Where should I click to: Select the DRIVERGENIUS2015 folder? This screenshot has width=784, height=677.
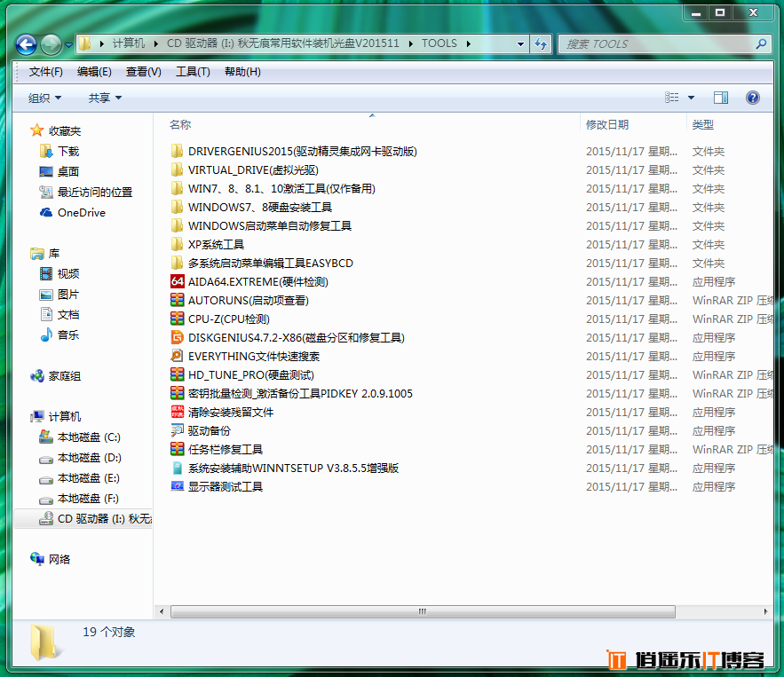point(303,152)
